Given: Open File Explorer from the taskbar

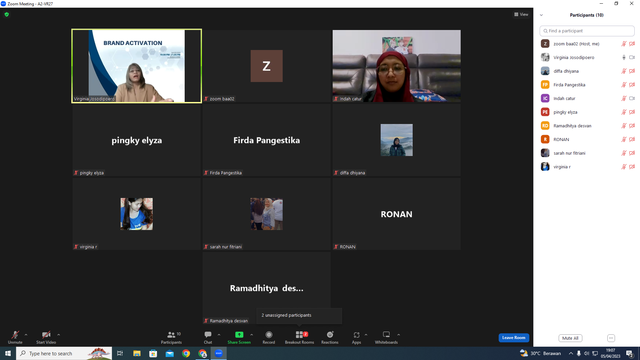Looking at the screenshot, I should click(x=137, y=353).
